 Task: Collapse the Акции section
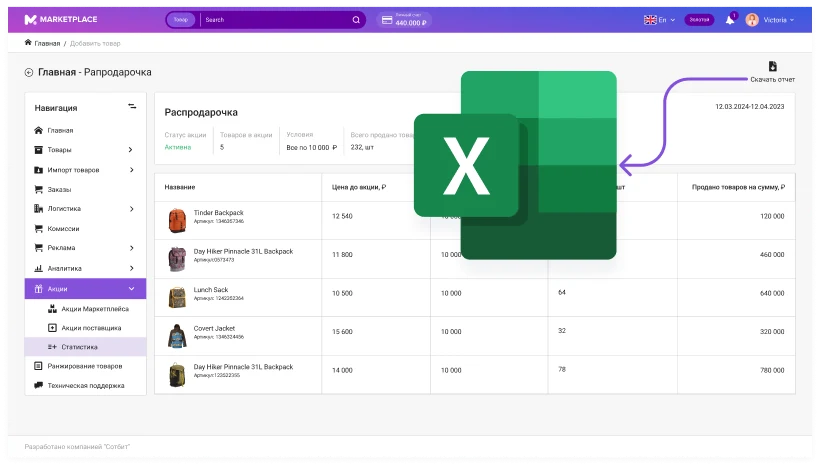point(131,289)
